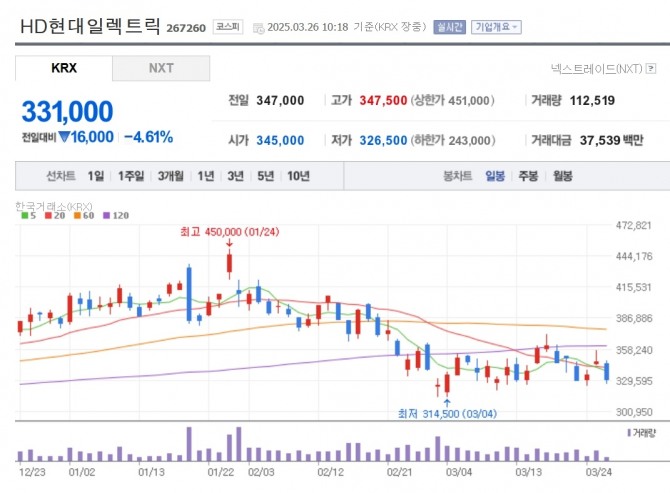
Task: Select the 10년 line chart
Action: 298,176
